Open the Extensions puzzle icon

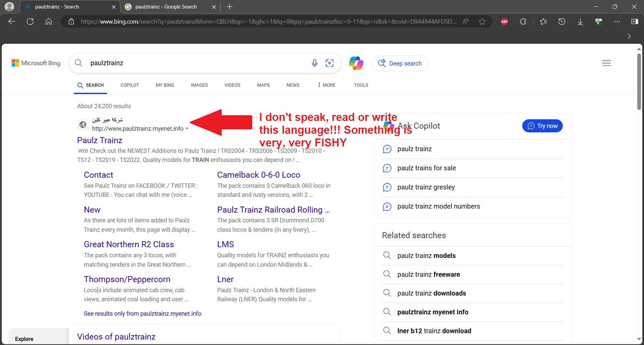[x=523, y=22]
